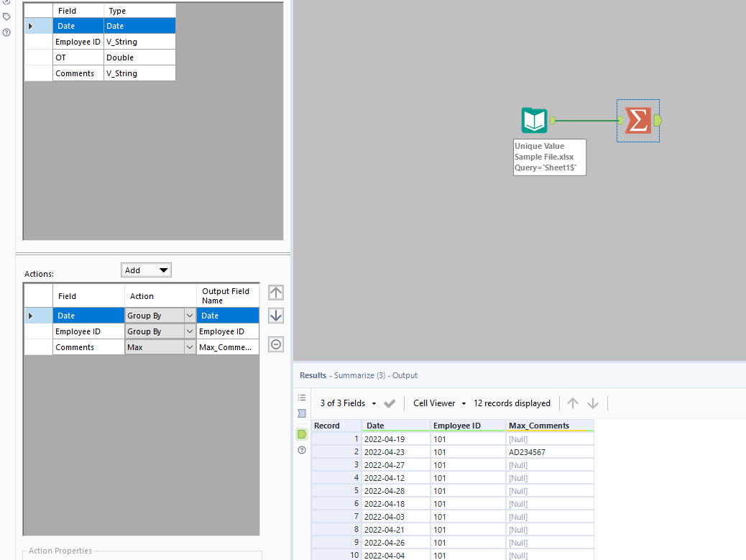Screen dimensions: 746x560
Task: Select the Input Data tool on the canvas
Action: click(533, 120)
